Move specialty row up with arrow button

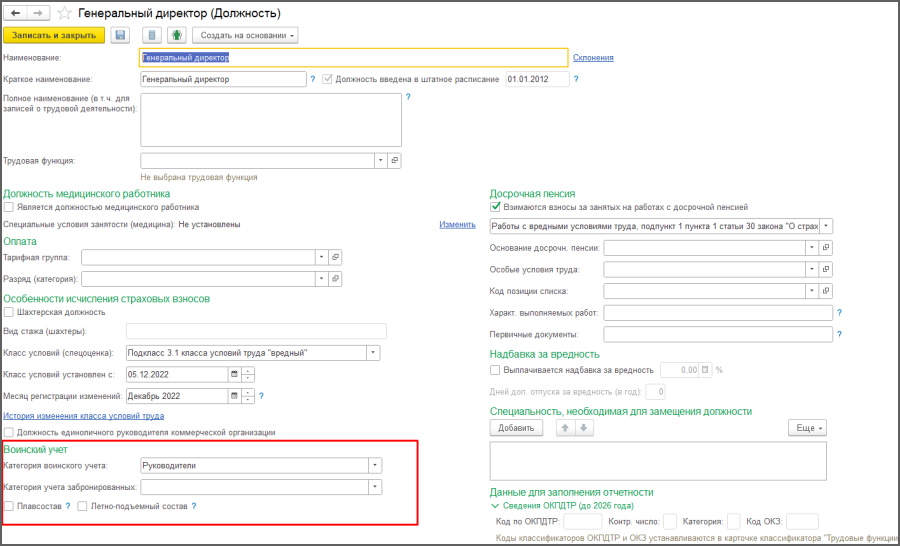567,428
